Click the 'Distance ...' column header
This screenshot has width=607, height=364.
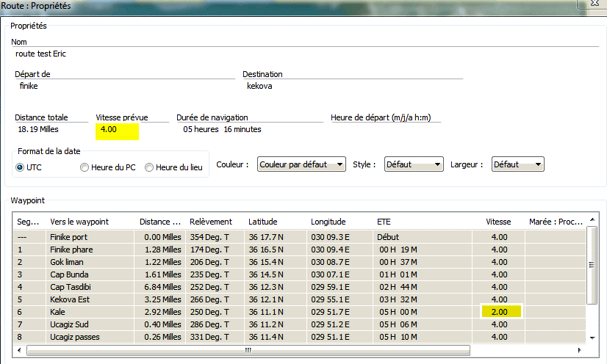[160, 222]
